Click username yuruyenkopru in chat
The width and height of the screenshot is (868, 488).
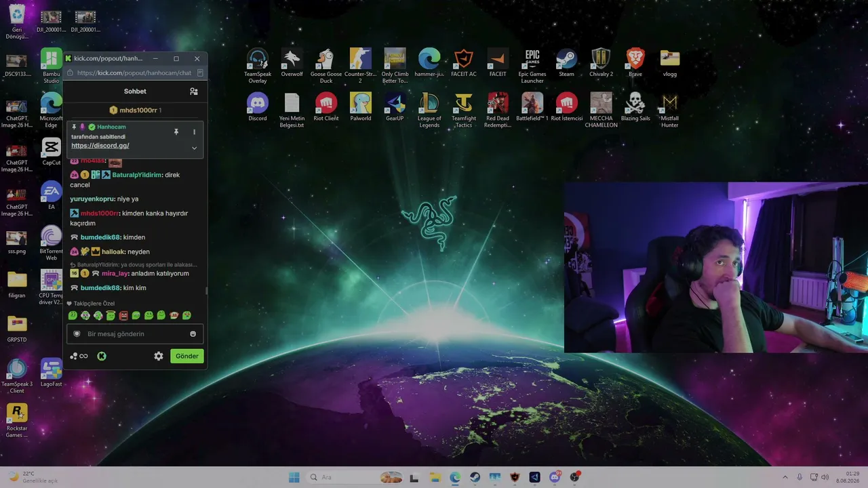[x=92, y=199]
